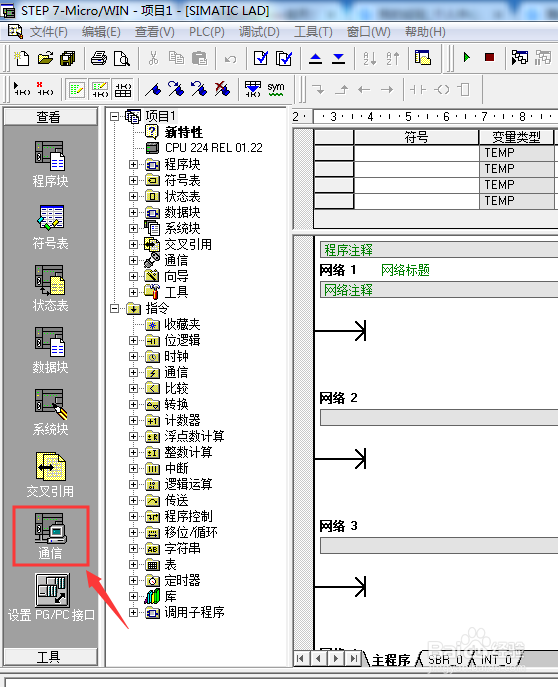Clear all bookmarks icon
This screenshot has width=558, height=687.
coord(222,89)
